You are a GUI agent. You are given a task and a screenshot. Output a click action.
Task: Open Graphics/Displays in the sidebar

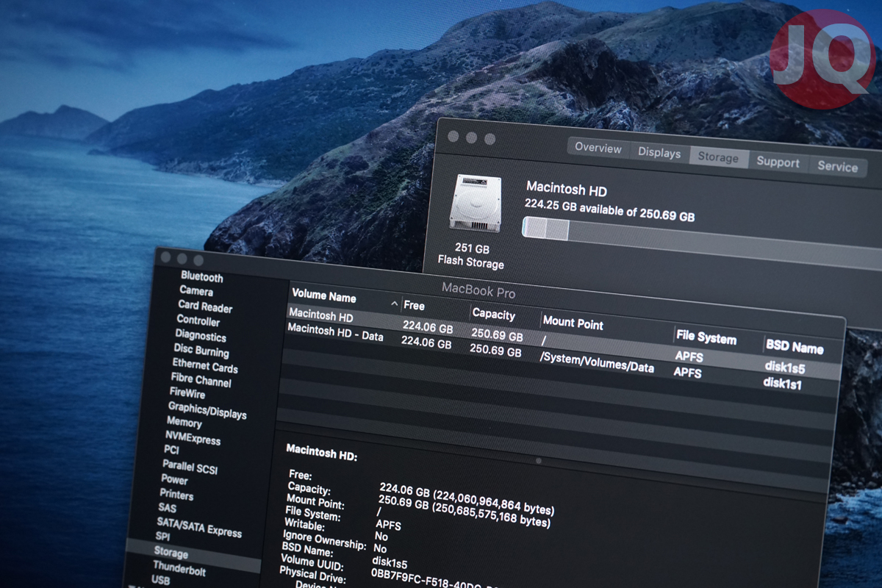point(207,410)
